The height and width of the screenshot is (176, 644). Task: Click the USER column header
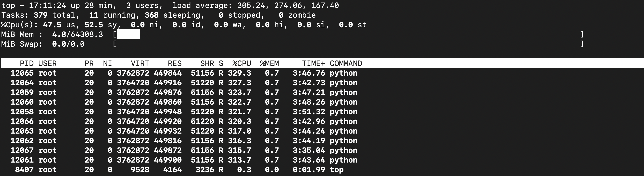coord(47,63)
